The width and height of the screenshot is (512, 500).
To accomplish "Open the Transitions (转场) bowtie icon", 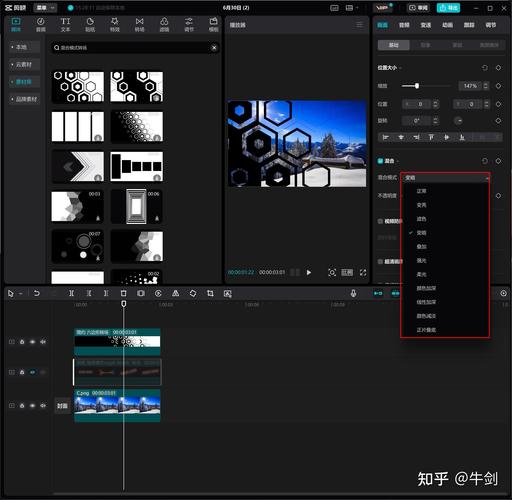I will [x=139, y=25].
